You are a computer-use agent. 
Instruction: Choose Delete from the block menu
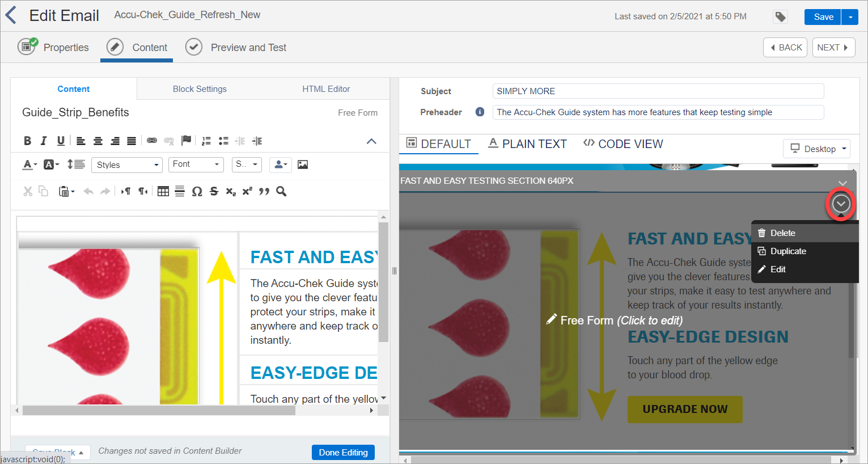[x=805, y=233]
